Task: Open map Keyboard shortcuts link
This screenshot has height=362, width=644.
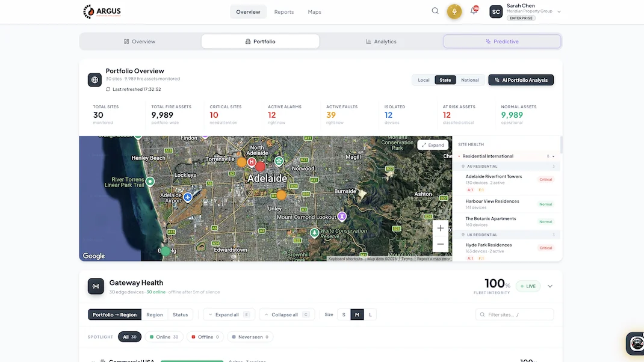Action: point(345,259)
